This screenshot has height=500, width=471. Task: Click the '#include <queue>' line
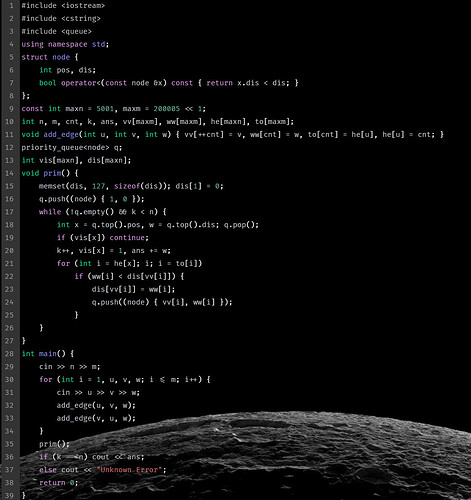point(56,32)
